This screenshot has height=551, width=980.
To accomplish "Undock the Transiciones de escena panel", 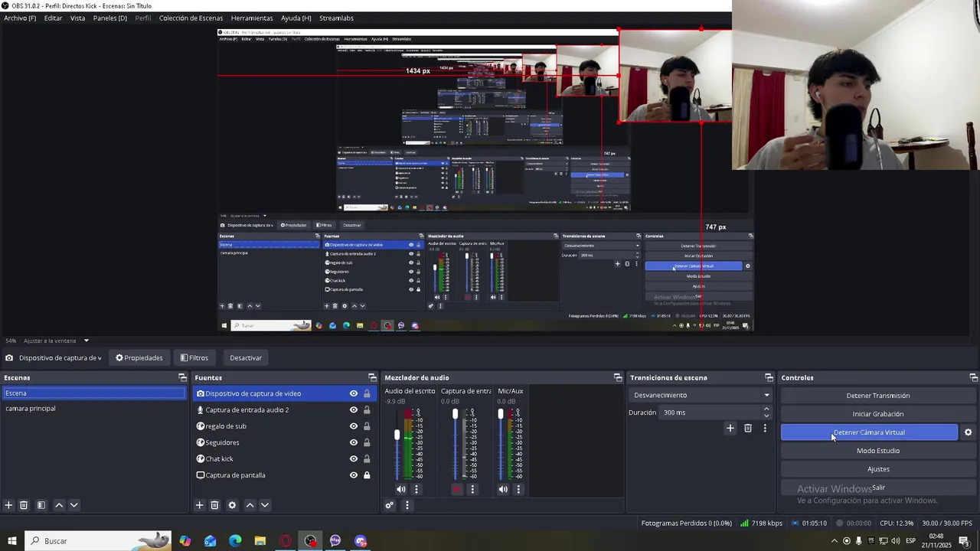I will click(x=769, y=377).
